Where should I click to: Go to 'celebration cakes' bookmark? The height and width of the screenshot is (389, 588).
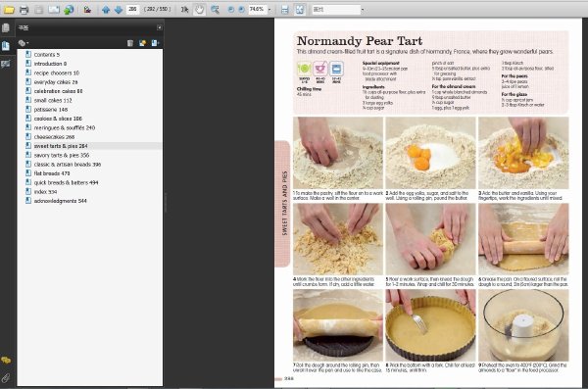(x=58, y=91)
